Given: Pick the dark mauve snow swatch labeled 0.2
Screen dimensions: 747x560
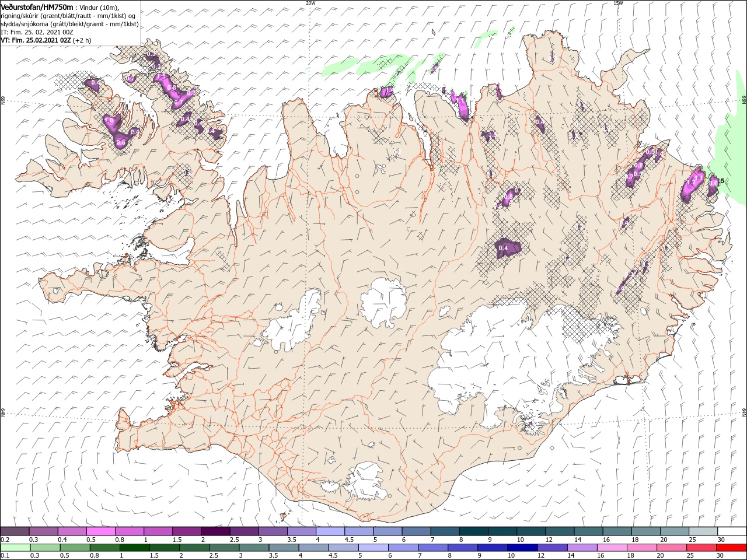Looking at the screenshot, I should pos(15,531).
